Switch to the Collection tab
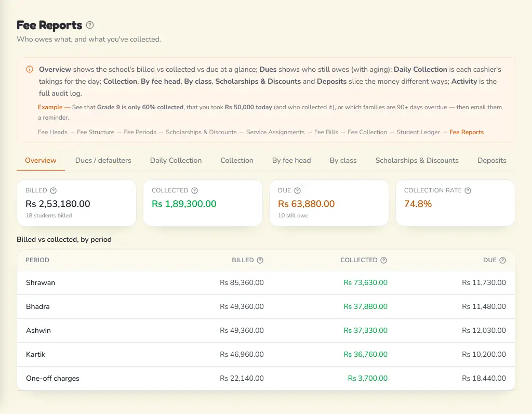 (x=237, y=160)
